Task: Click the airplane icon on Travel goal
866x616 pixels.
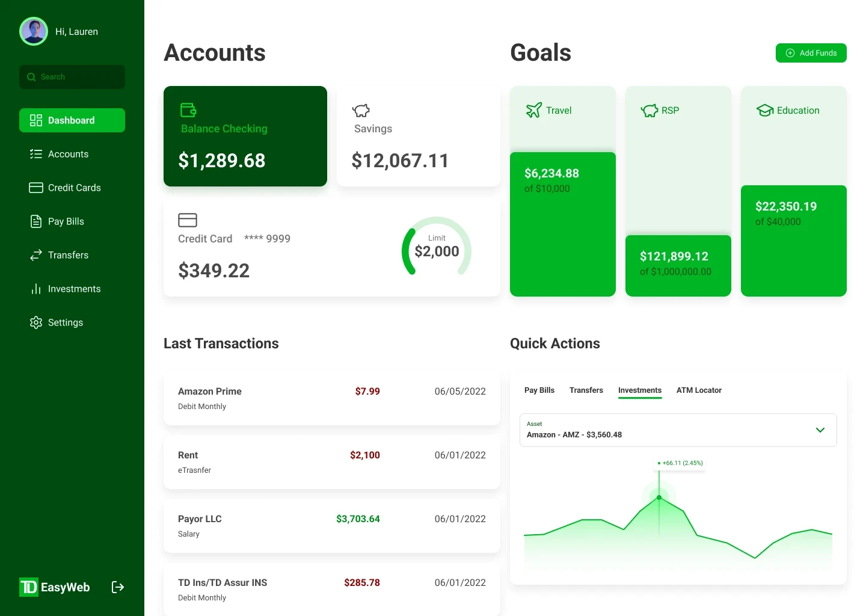Action: coord(533,110)
